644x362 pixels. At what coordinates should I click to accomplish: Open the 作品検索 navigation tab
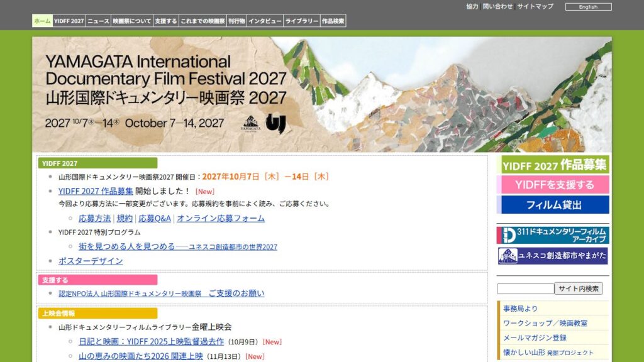(333, 21)
